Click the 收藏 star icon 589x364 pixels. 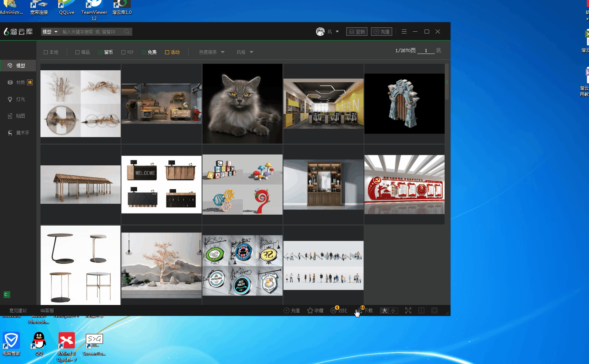tap(310, 310)
